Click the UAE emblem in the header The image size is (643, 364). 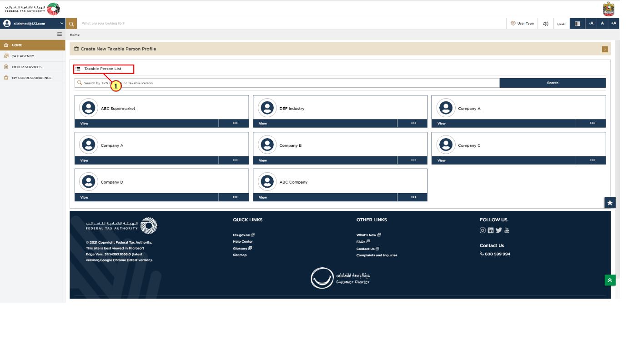pos(608,9)
